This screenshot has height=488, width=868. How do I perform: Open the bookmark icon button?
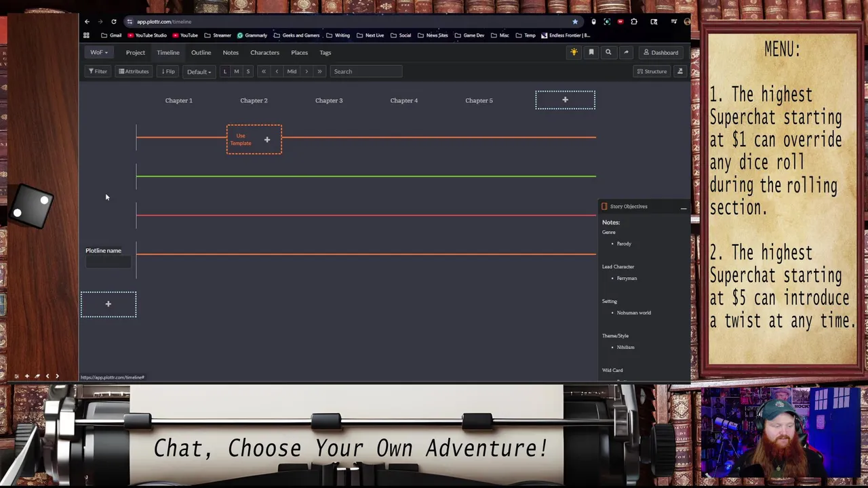pyautogui.click(x=591, y=52)
